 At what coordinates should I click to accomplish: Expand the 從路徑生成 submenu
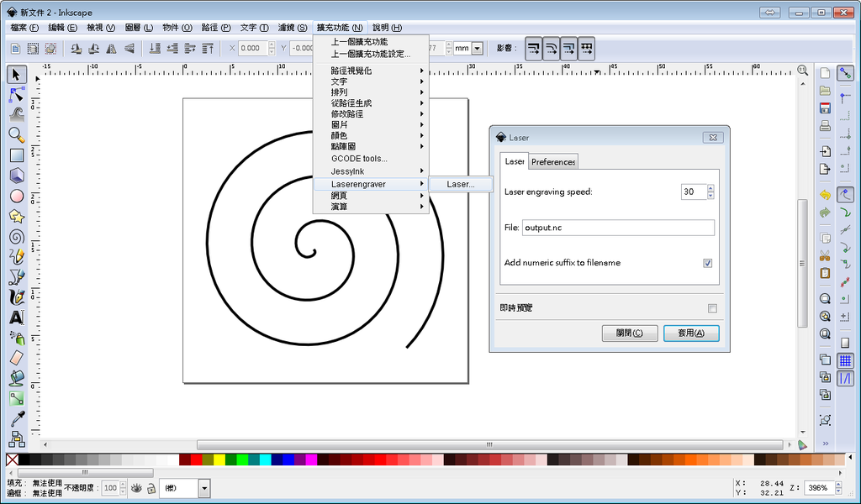coord(371,103)
